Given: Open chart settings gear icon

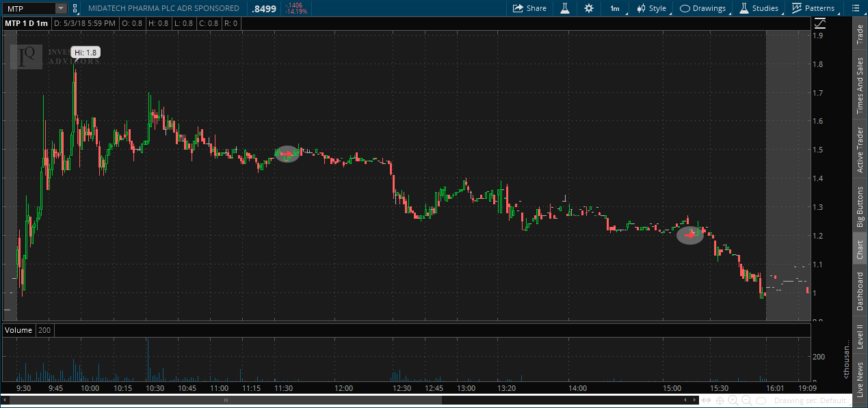Looking at the screenshot, I should tap(589, 8).
